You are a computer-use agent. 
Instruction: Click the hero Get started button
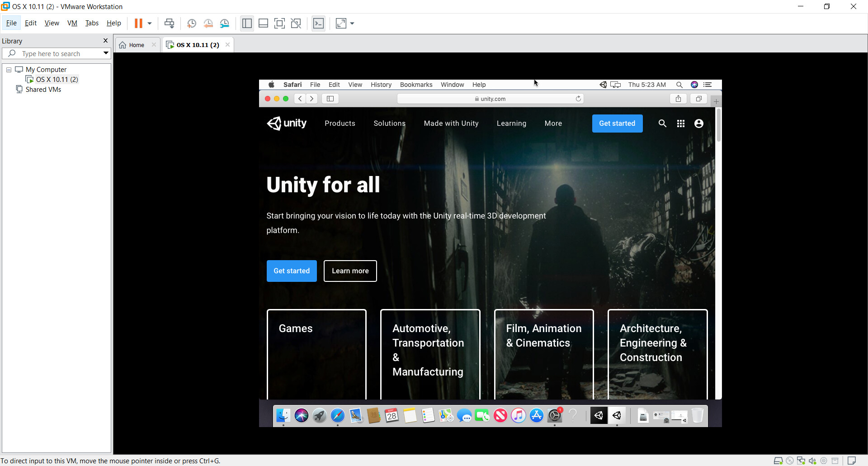292,271
